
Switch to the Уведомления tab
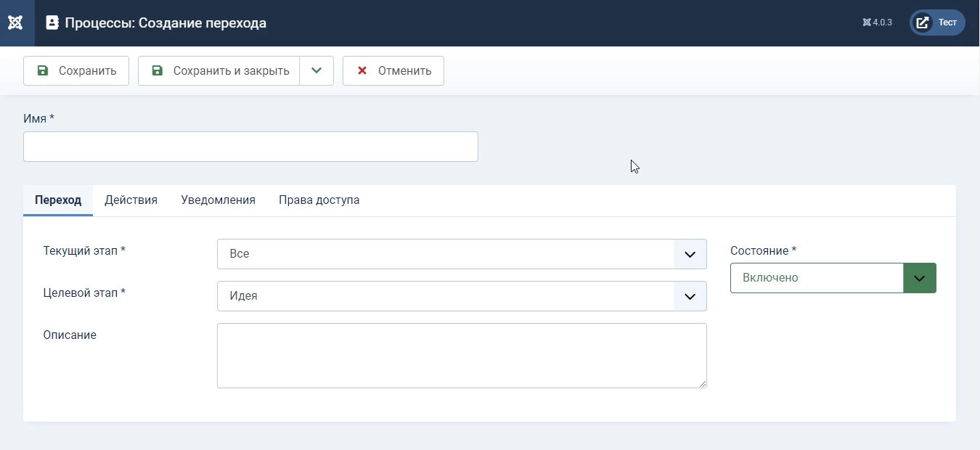coord(218,200)
